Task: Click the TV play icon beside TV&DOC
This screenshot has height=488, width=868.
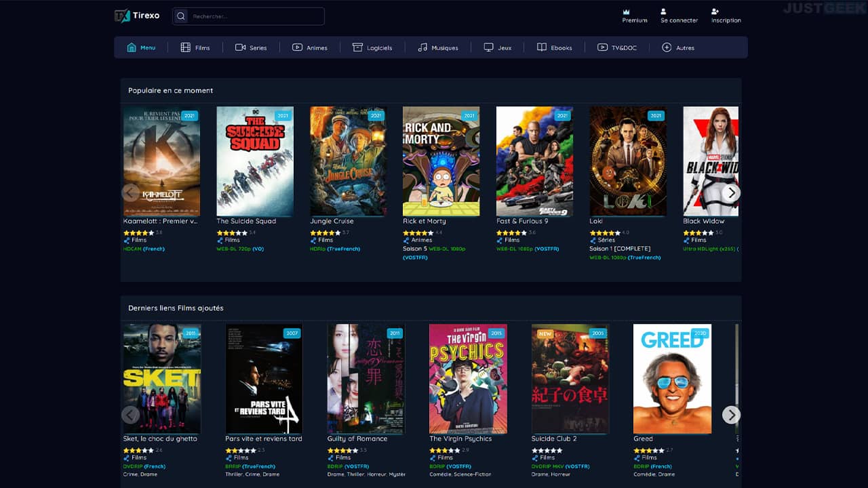Action: pos(602,47)
